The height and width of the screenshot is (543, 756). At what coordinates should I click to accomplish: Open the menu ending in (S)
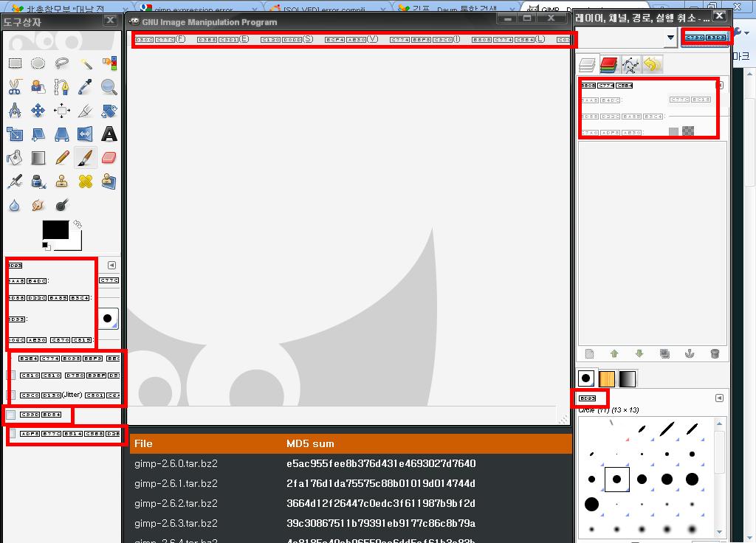click(287, 39)
